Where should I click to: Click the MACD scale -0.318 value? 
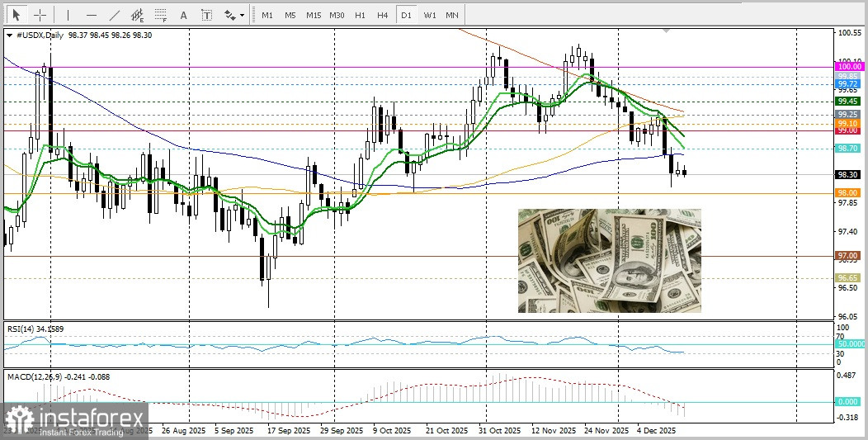pos(848,417)
